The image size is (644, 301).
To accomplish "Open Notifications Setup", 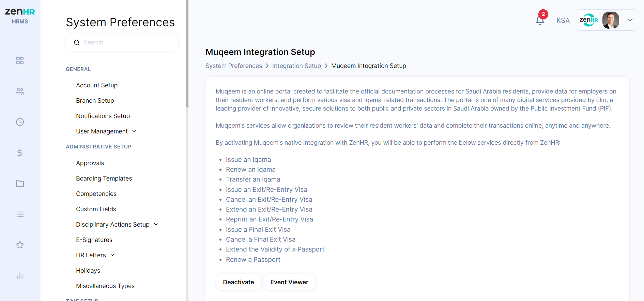I will (x=103, y=116).
